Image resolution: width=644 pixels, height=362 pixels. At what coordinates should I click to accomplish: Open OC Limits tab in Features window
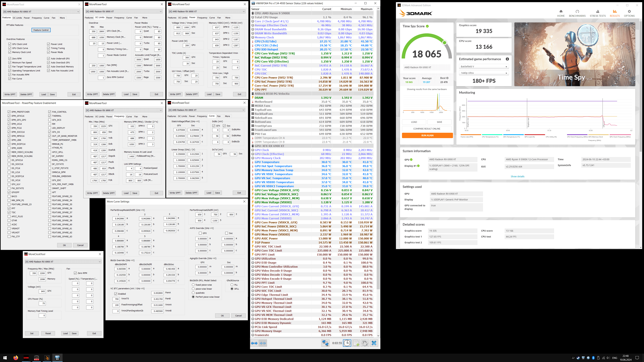17,18
